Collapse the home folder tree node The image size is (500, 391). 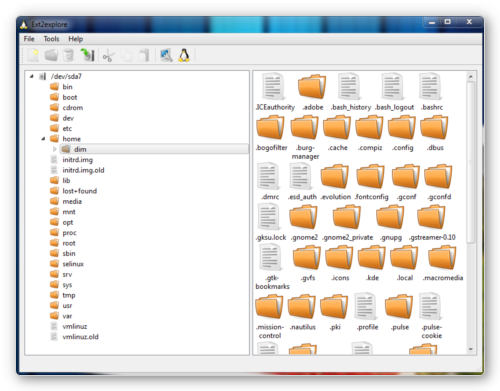[x=43, y=139]
